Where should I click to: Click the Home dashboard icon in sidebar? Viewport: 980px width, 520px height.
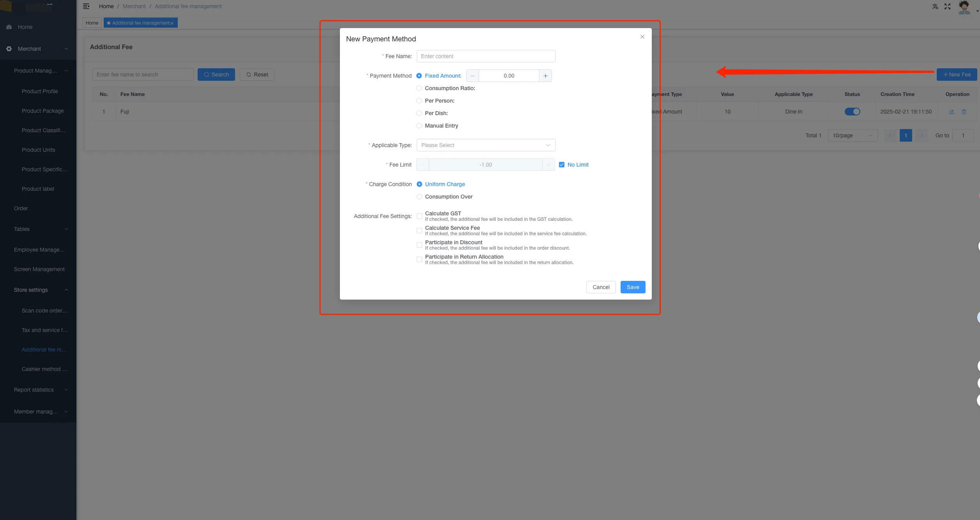tap(9, 27)
